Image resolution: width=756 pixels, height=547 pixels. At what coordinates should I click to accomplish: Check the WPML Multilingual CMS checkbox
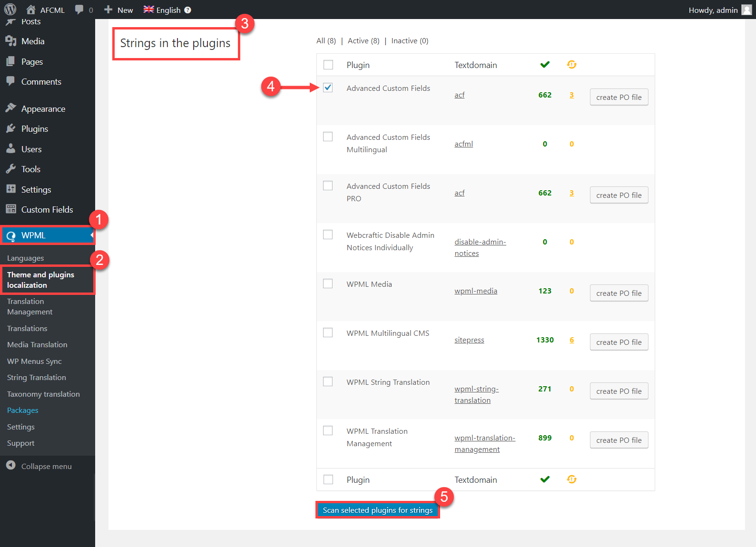(328, 332)
